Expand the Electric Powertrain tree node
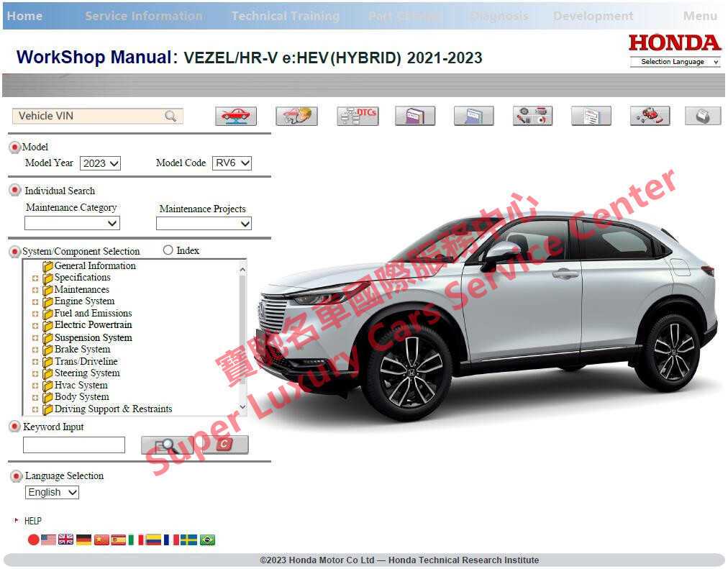 35,326
